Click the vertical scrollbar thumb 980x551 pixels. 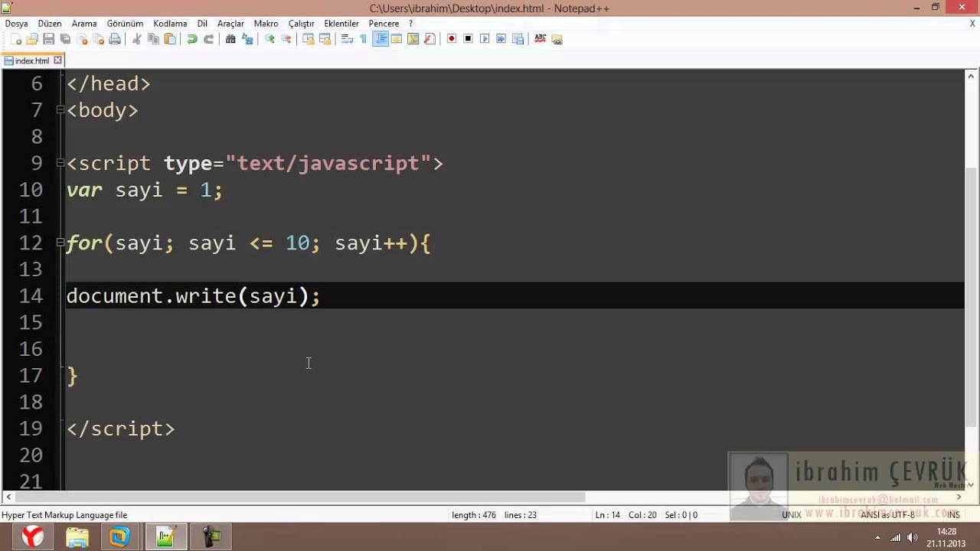(971, 298)
